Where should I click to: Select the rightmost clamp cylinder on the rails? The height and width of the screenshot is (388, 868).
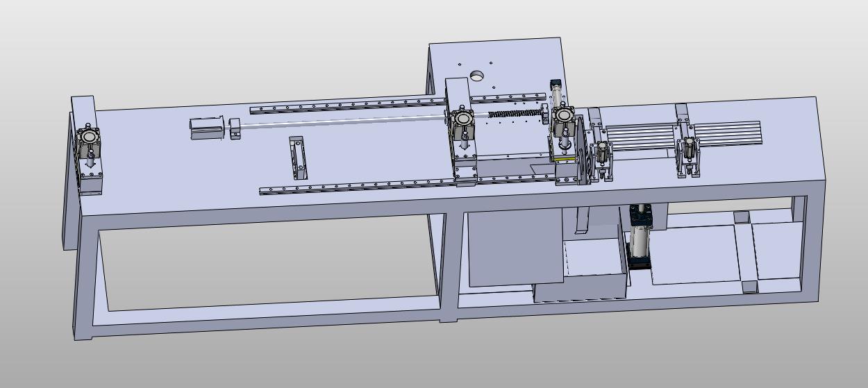690,151
